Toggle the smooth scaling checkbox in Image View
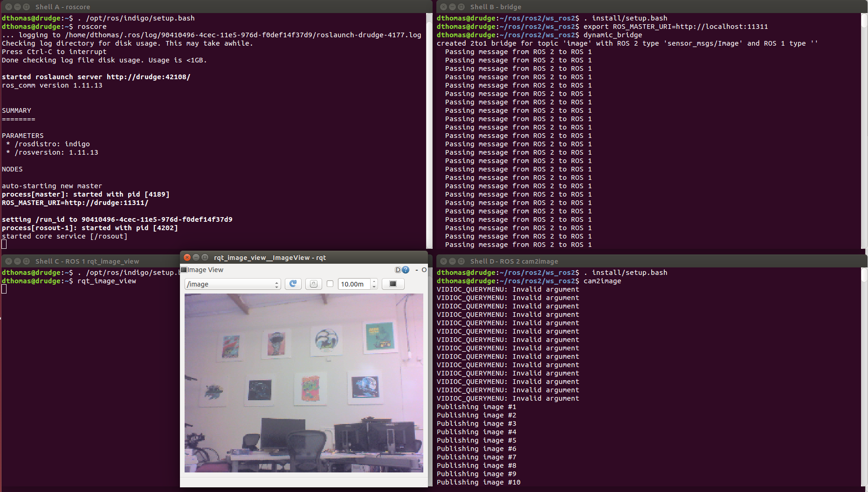This screenshot has width=868, height=492. [x=330, y=284]
